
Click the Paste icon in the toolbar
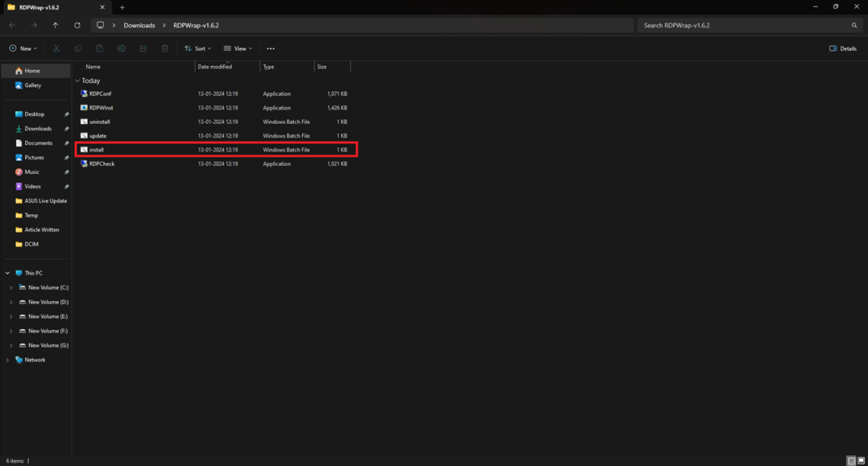click(x=99, y=48)
